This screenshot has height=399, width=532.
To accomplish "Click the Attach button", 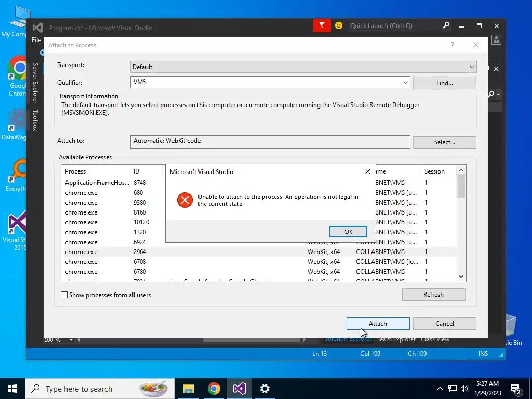I will 378,324.
